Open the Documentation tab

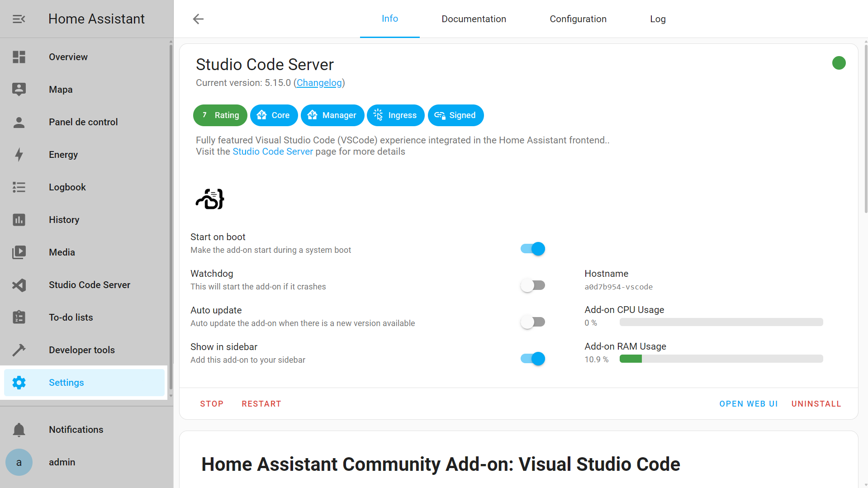pos(474,19)
